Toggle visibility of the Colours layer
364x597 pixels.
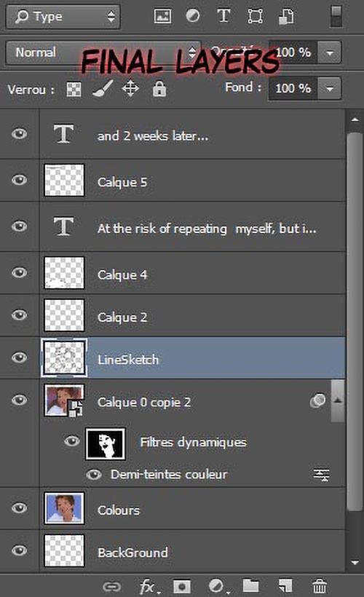19,507
